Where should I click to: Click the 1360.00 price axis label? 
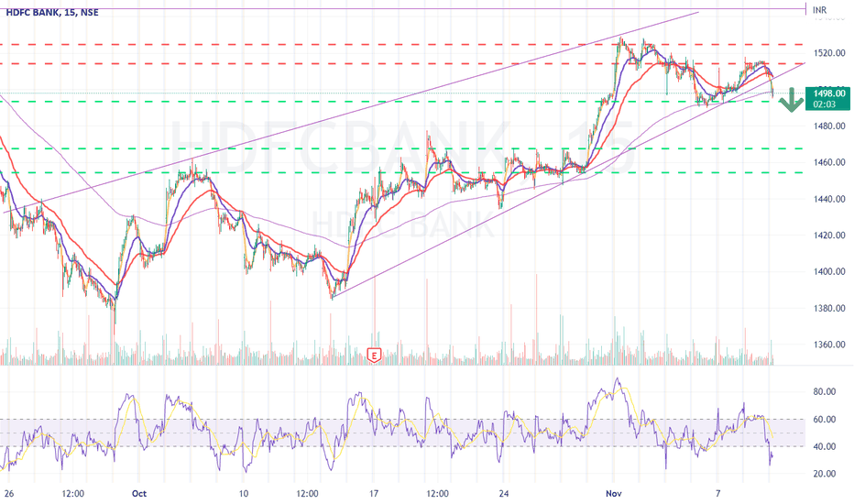click(829, 345)
